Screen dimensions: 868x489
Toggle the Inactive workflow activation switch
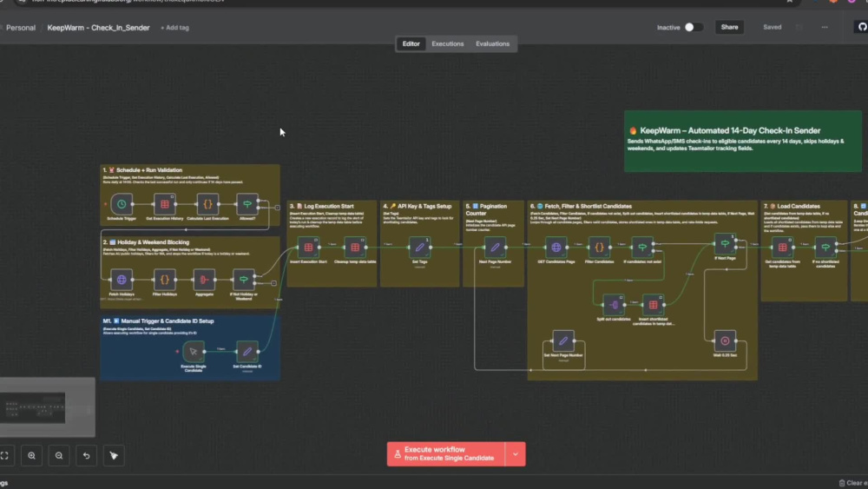pyautogui.click(x=693, y=27)
